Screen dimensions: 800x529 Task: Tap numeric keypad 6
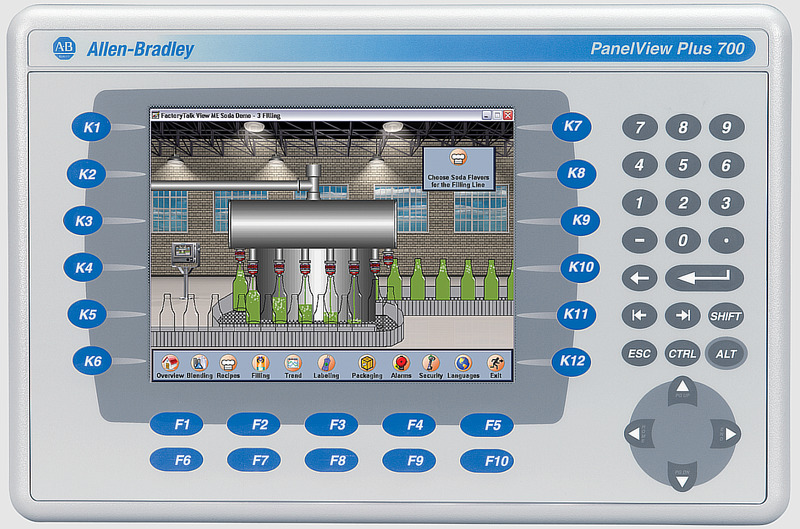tap(727, 165)
